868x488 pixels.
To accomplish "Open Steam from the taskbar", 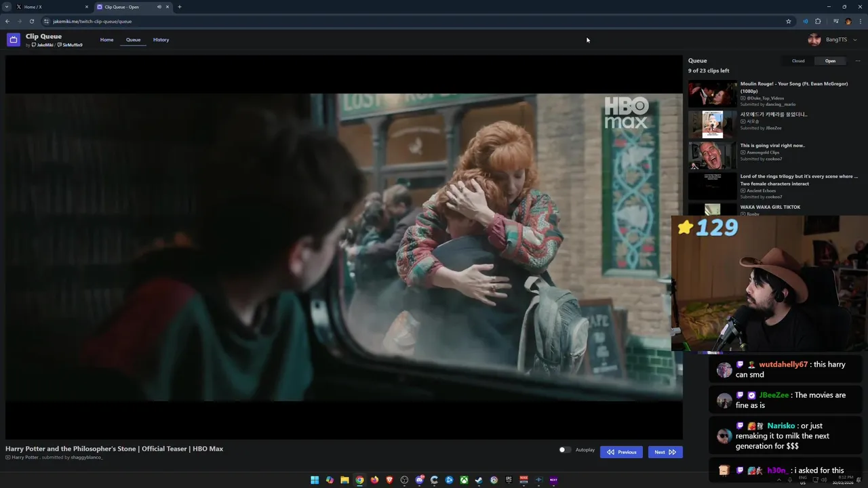I will point(479,480).
